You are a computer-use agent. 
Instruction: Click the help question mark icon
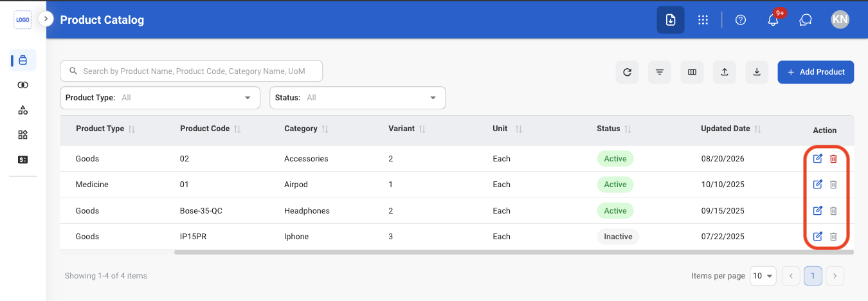coord(740,20)
